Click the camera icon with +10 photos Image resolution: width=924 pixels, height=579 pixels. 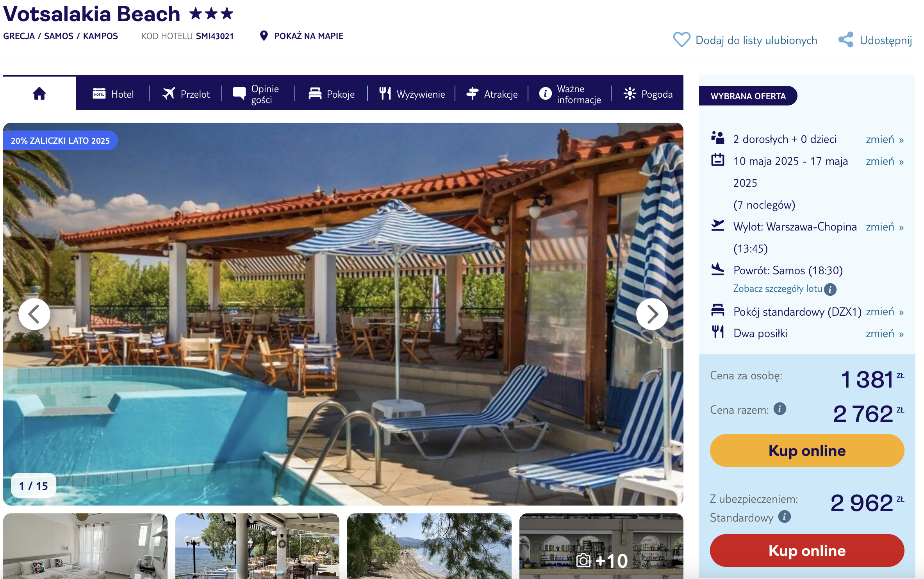point(583,561)
